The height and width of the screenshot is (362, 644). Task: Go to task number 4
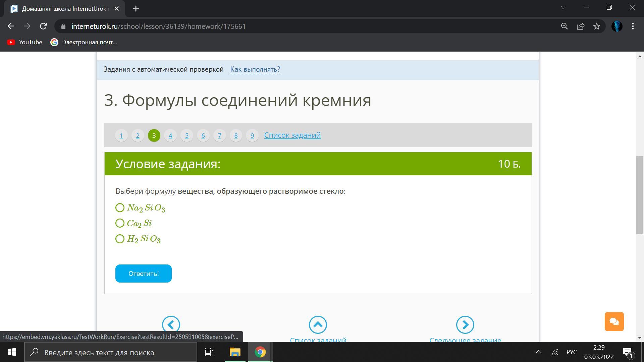coord(170,135)
